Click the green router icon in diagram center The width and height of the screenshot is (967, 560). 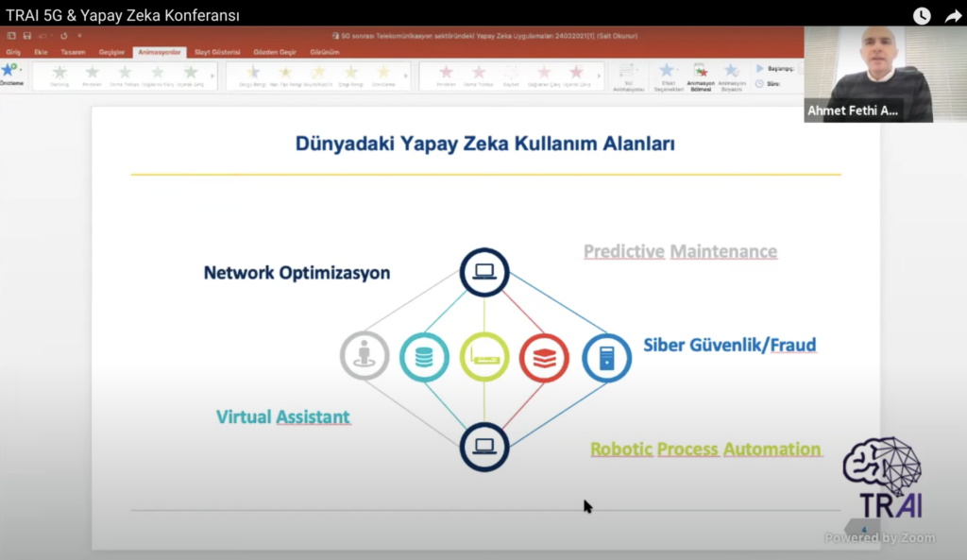click(x=484, y=358)
